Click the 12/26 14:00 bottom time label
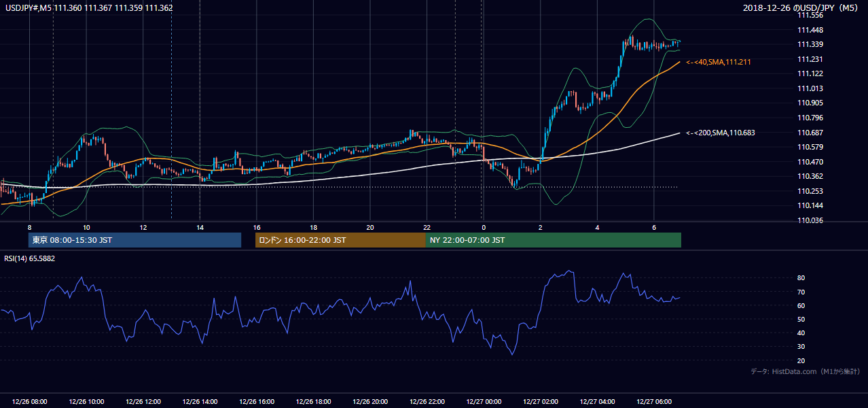The image size is (868, 408). [200, 402]
